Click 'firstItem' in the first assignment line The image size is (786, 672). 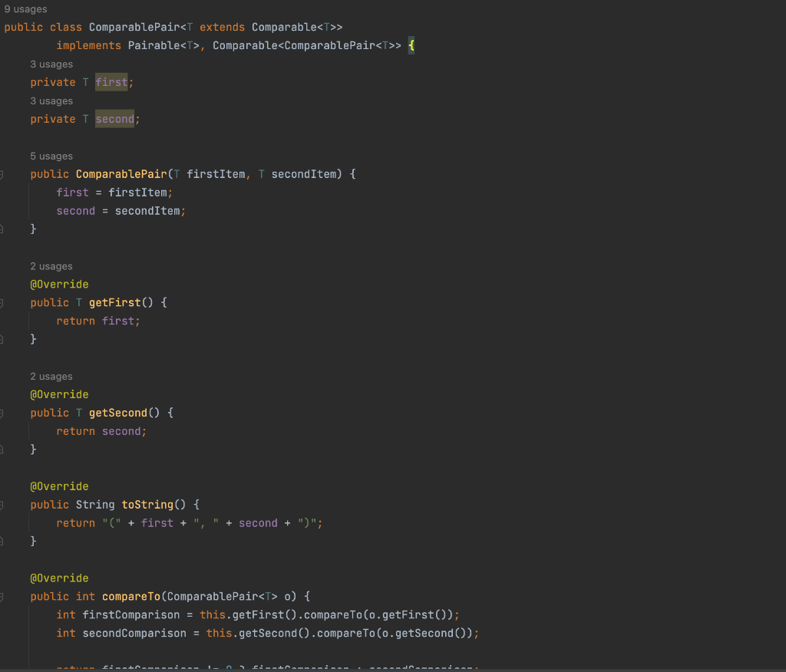click(x=137, y=193)
